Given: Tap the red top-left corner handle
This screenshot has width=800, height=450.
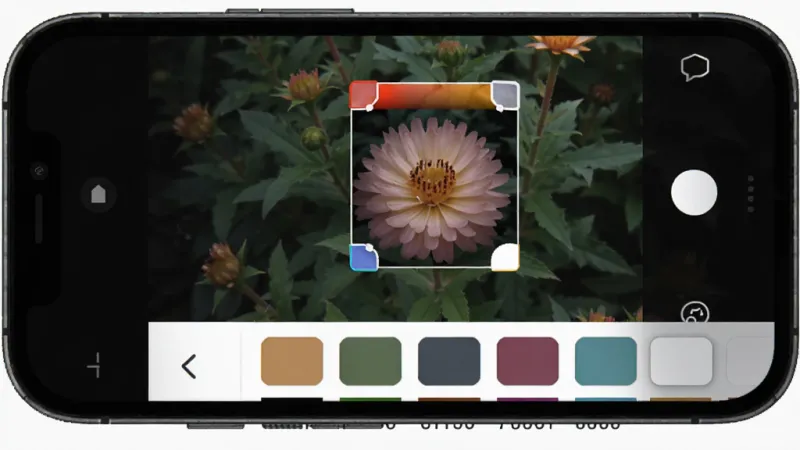Looking at the screenshot, I should (x=363, y=94).
